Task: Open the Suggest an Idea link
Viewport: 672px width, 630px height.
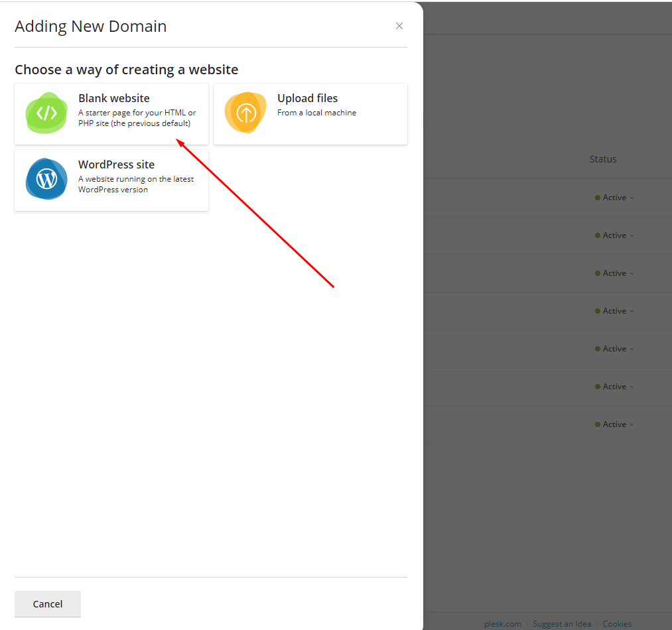Action: tap(562, 623)
